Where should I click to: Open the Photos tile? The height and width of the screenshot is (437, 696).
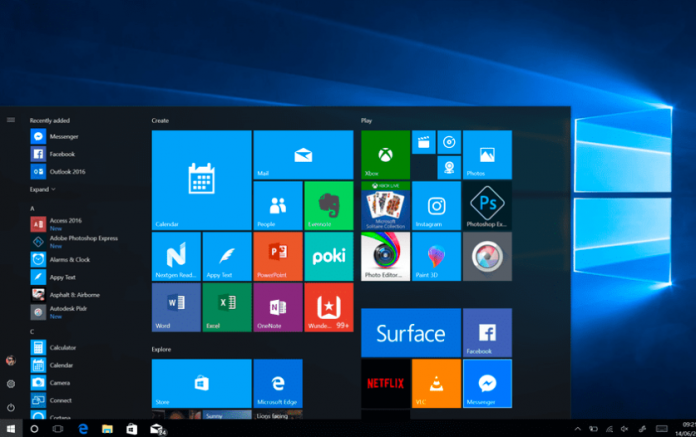coord(487,155)
